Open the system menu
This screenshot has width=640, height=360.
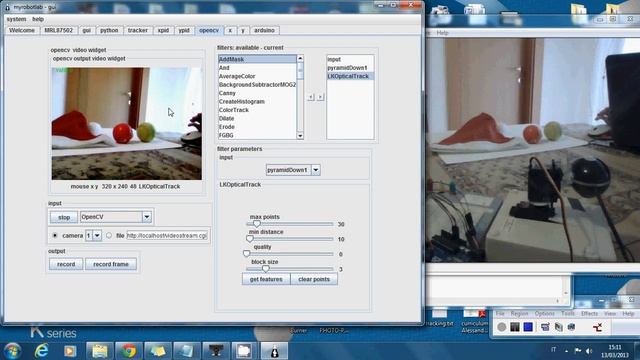point(16,19)
